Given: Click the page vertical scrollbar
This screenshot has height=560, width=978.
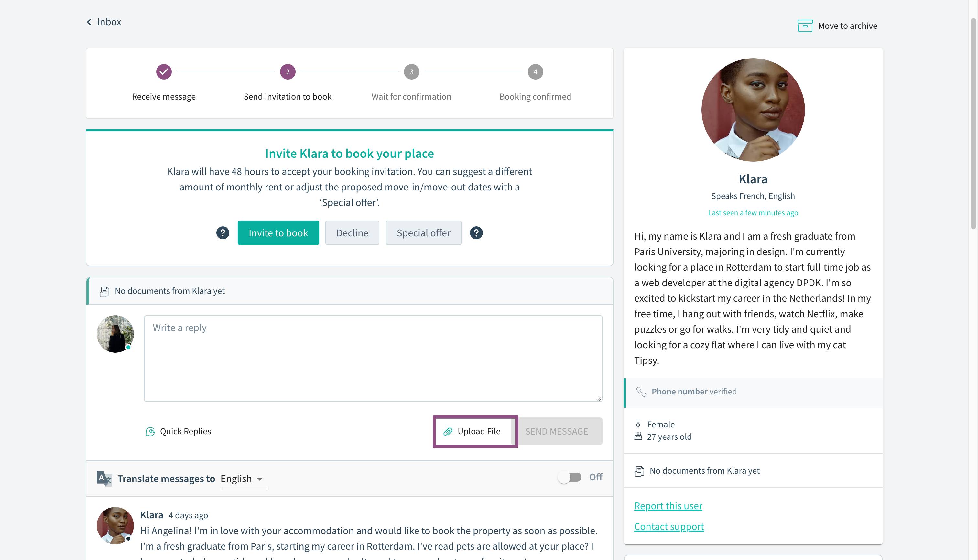Looking at the screenshot, I should tap(973, 123).
